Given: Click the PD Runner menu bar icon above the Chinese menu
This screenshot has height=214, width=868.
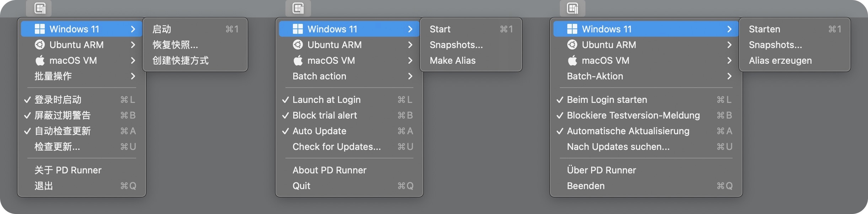Looking at the screenshot, I should click(x=40, y=8).
